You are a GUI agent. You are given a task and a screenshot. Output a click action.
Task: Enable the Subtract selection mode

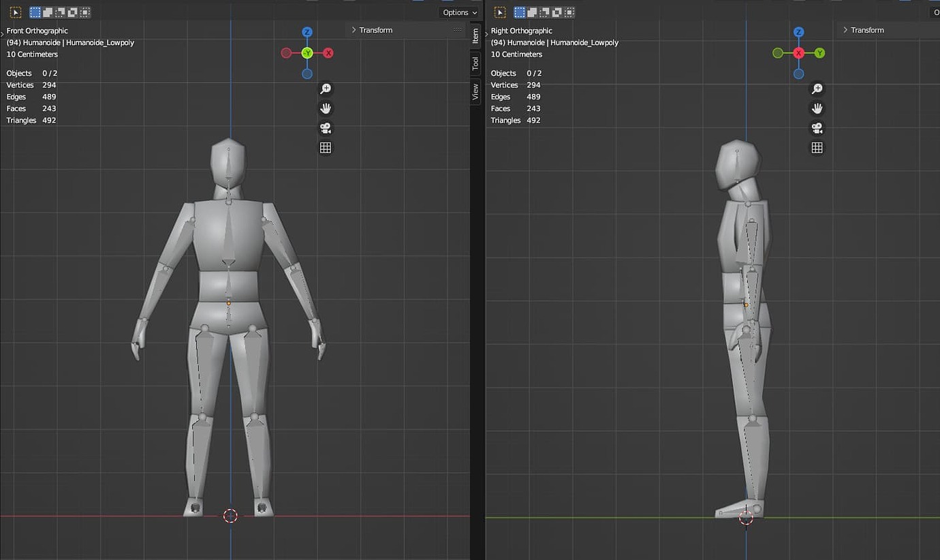59,12
